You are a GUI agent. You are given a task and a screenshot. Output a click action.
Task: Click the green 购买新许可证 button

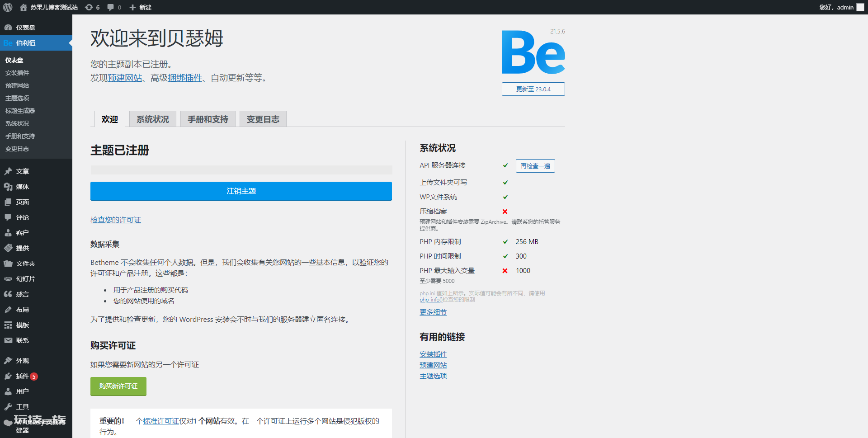pos(118,386)
